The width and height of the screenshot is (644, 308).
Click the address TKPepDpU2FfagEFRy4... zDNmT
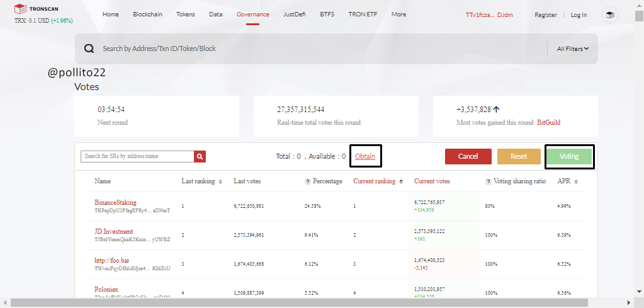132,210
